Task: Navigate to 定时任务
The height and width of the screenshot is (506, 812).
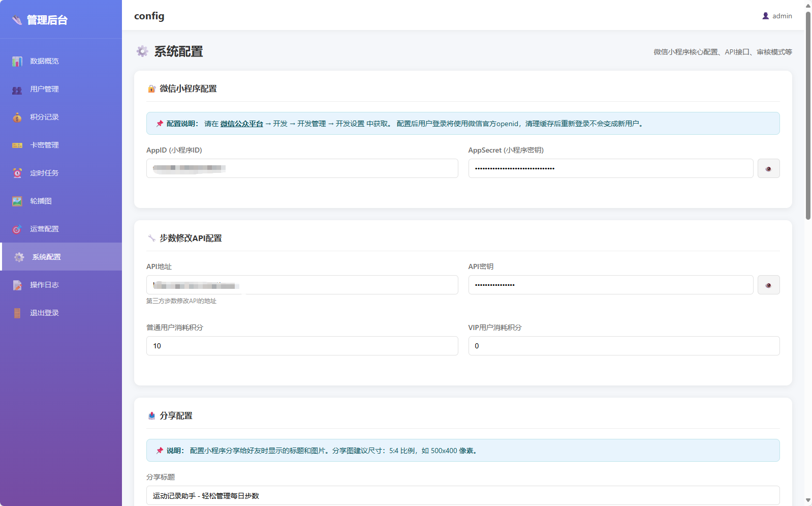Action: point(61,173)
